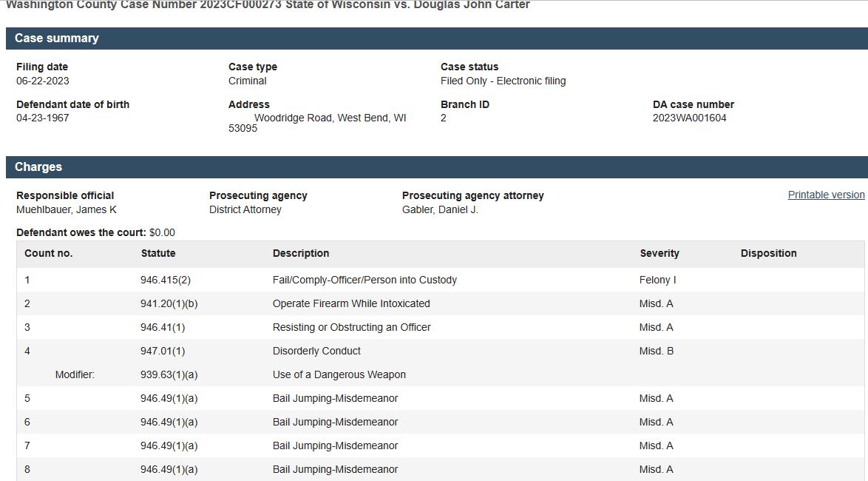Image resolution: width=868 pixels, height=481 pixels.
Task: Select the Felony I severity cell
Action: point(657,280)
